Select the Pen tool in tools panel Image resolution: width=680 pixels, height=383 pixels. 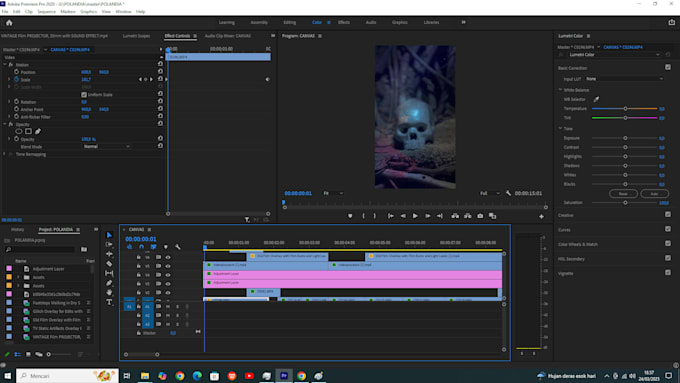coord(109,283)
